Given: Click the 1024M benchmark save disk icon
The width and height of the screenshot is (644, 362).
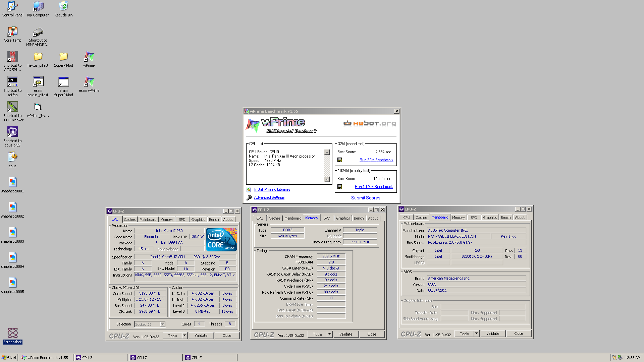Looking at the screenshot, I should (340, 187).
